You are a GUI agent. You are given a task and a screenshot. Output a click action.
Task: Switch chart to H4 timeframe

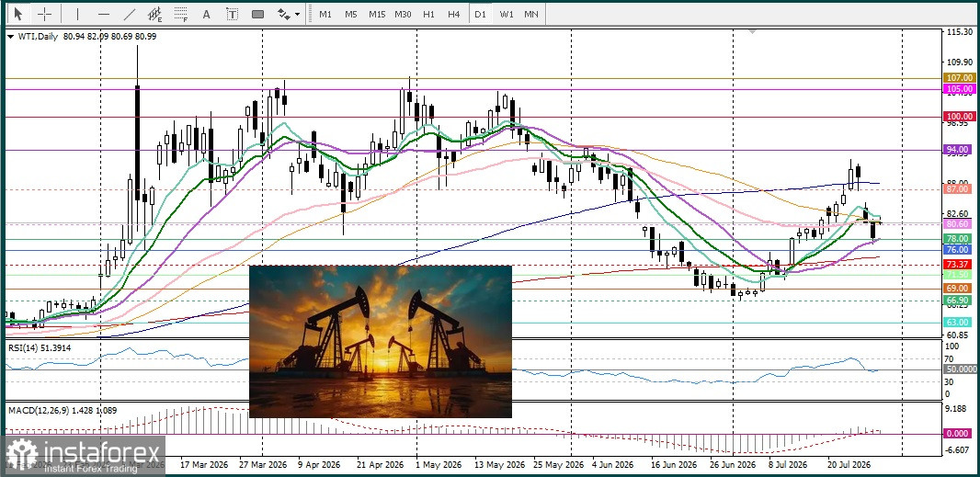(x=454, y=14)
